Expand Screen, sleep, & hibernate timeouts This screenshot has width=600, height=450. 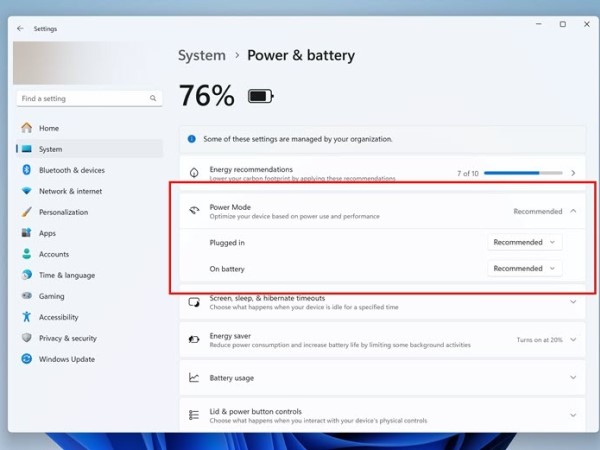[x=573, y=302]
